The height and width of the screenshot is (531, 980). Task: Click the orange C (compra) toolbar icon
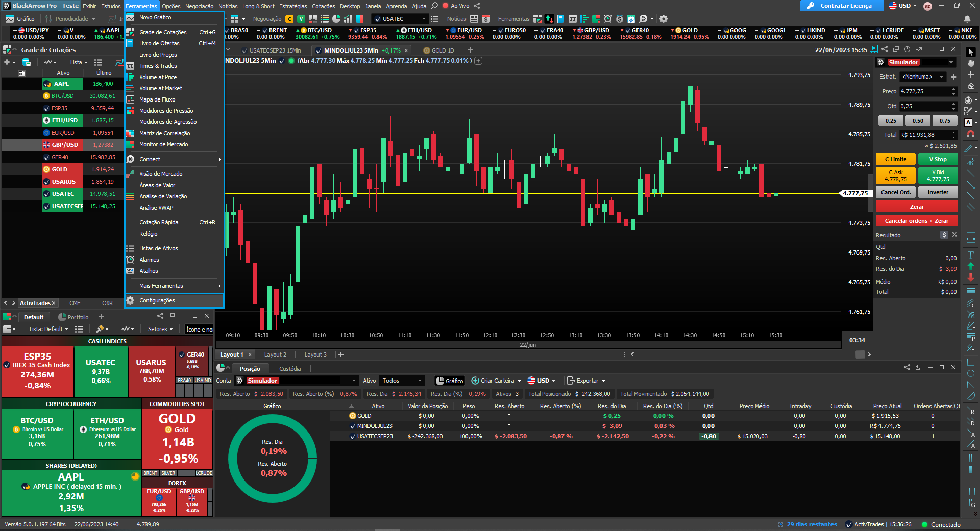289,19
